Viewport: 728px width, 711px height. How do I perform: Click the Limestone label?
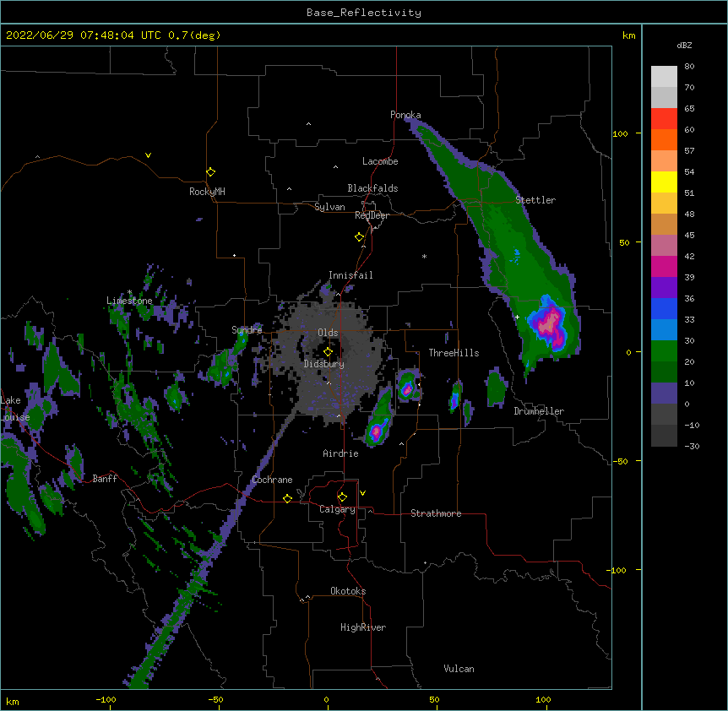click(x=129, y=301)
